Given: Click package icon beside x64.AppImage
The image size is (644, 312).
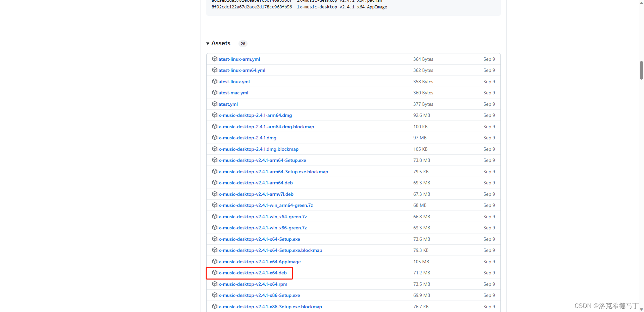Looking at the screenshot, I should (215, 261).
